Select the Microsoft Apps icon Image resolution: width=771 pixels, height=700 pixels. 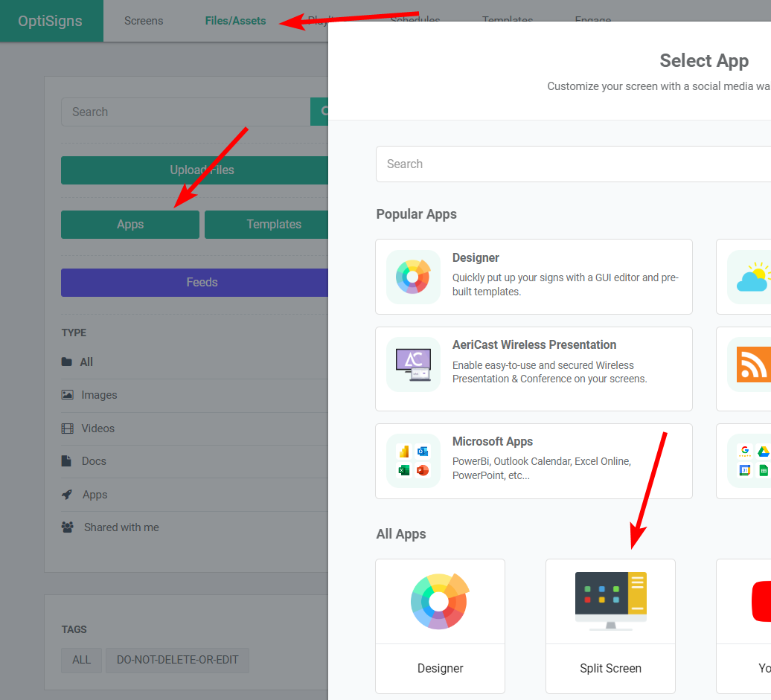(x=413, y=460)
